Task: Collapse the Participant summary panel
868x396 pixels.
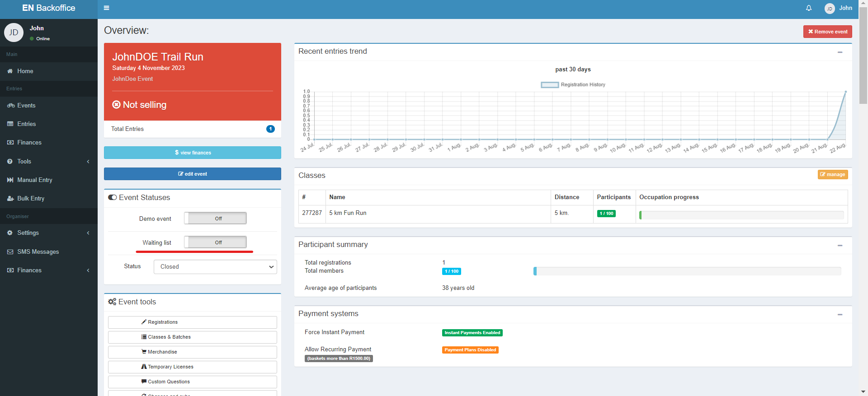Action: [x=840, y=245]
